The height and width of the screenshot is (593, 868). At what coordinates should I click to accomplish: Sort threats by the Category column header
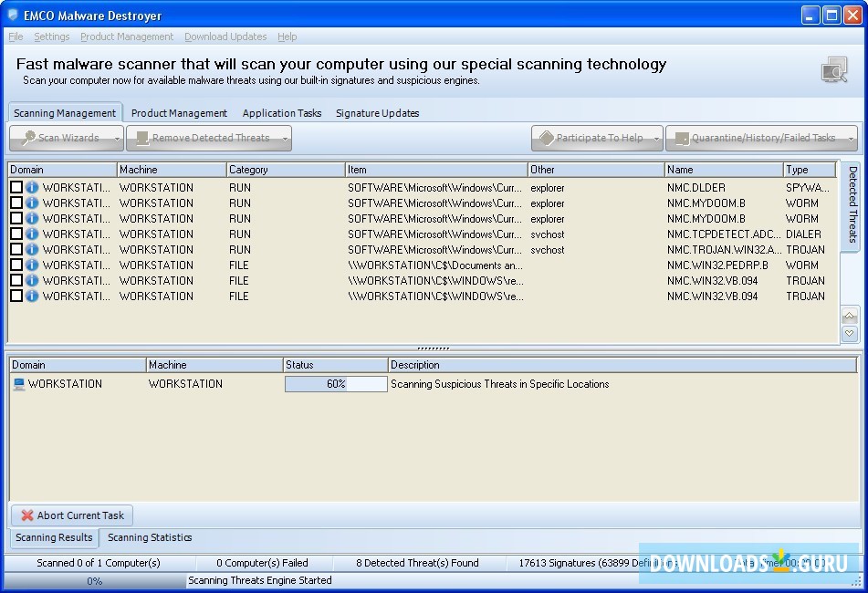[x=286, y=170]
